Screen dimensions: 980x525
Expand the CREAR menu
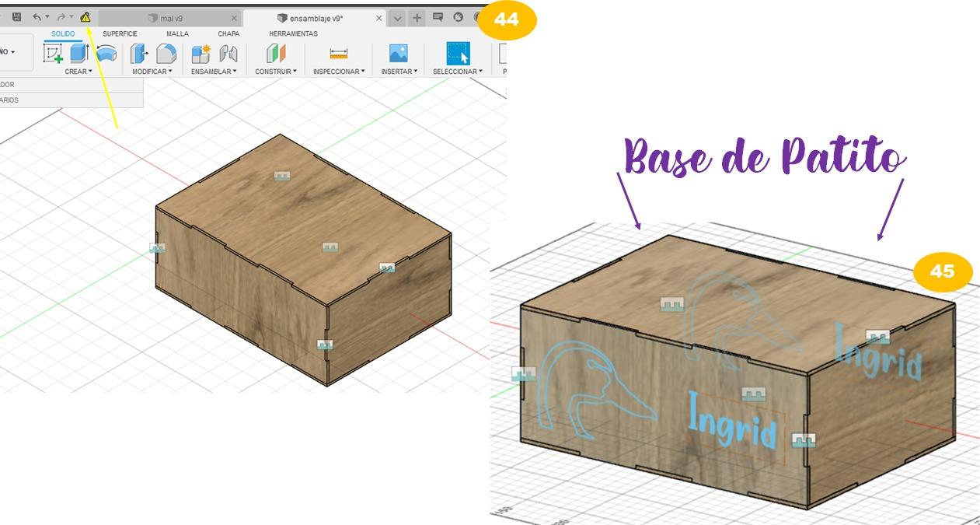pyautogui.click(x=78, y=72)
